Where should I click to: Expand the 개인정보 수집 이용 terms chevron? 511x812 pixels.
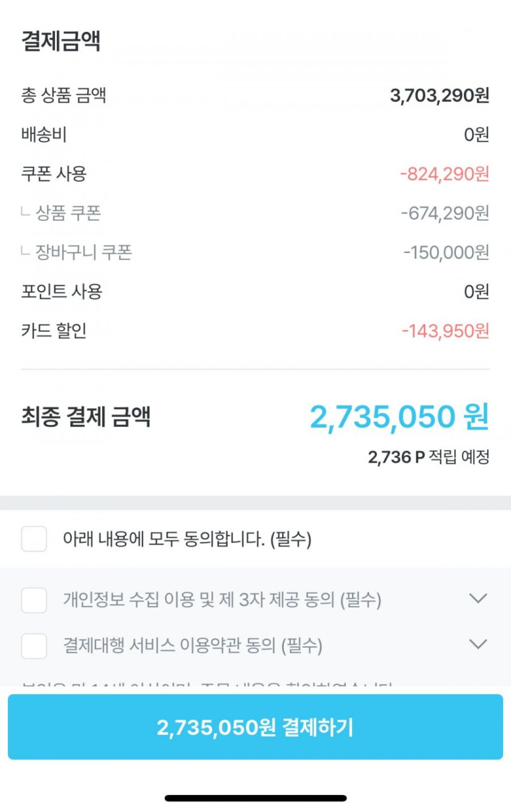coord(477,599)
